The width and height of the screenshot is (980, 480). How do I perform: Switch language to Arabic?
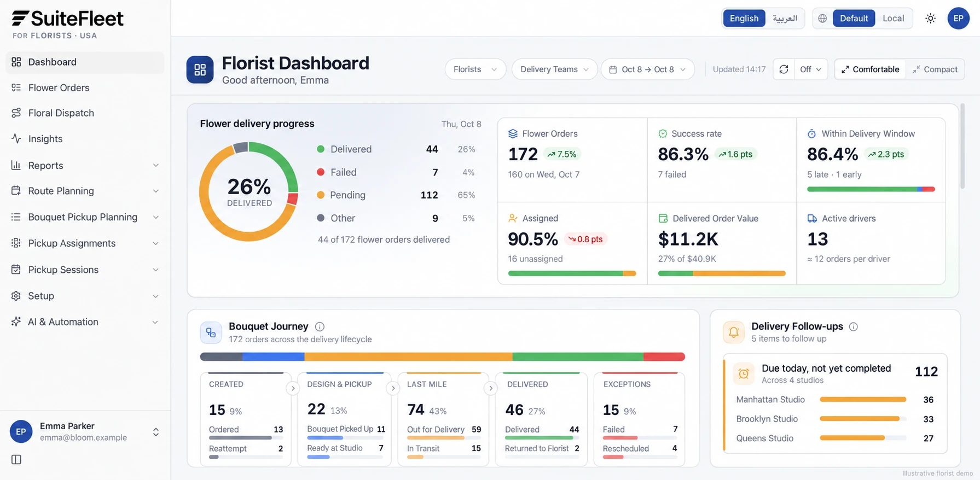click(x=785, y=19)
